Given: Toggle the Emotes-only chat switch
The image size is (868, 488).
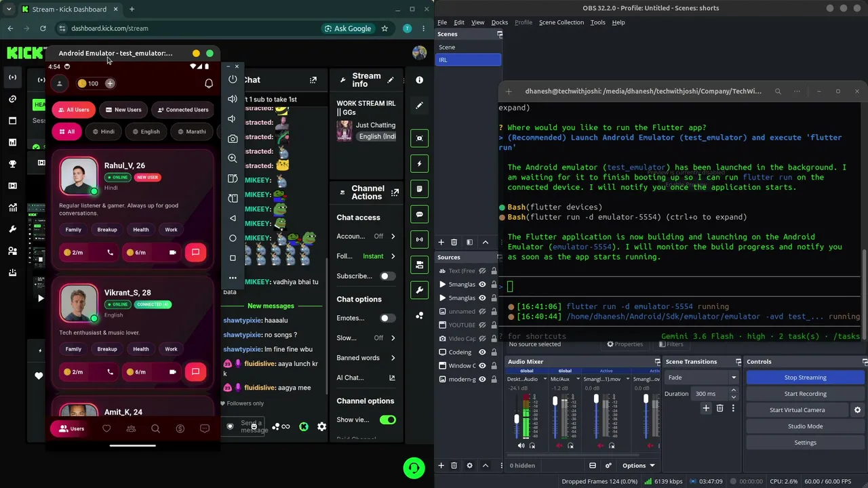Looking at the screenshot, I should pyautogui.click(x=388, y=318).
